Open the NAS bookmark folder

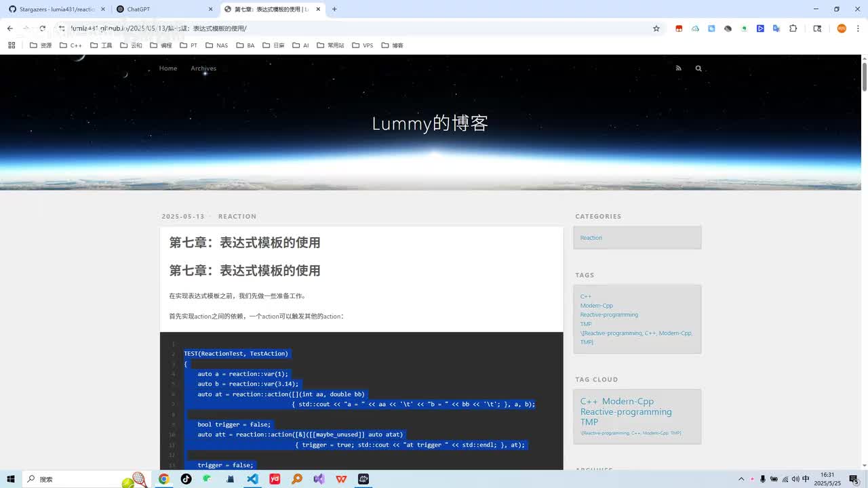tap(217, 45)
